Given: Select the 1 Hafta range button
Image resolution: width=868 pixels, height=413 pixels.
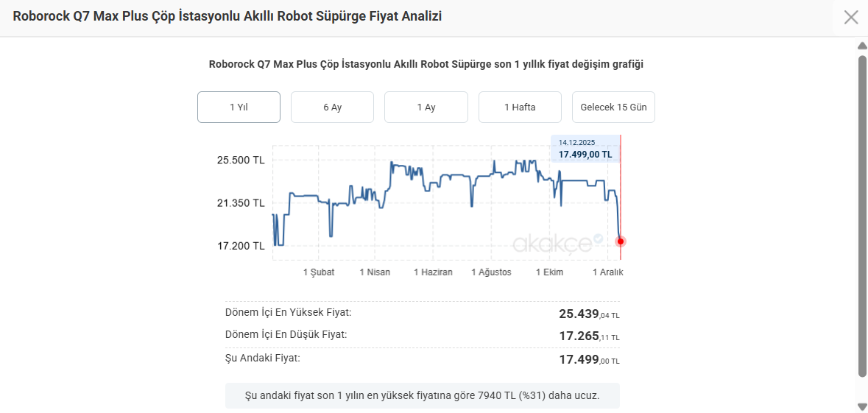Looking at the screenshot, I should 520,107.
